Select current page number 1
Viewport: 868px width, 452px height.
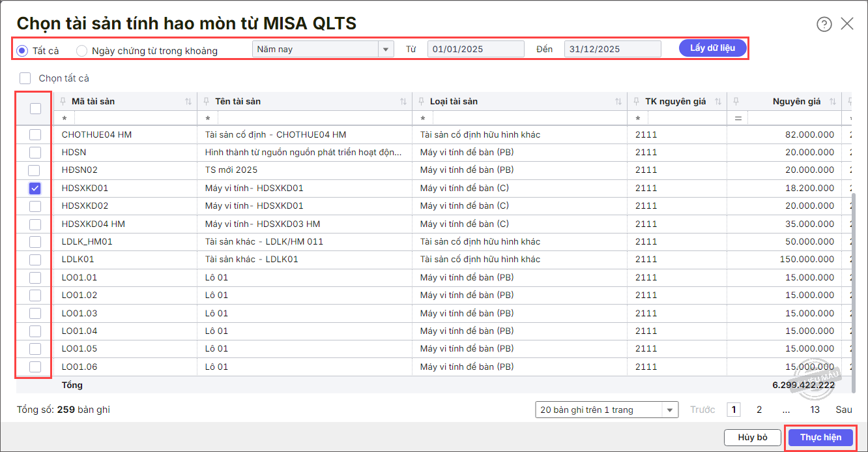coord(734,410)
